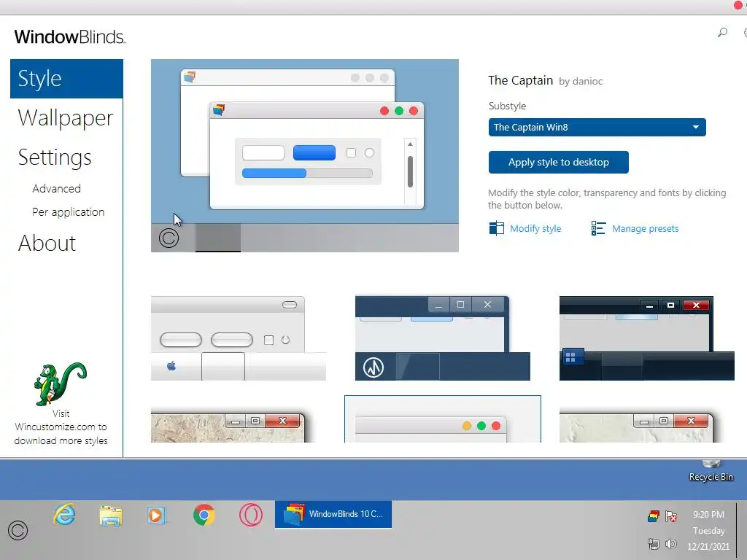Viewport: 747px width, 560px height.
Task: Open Advanced settings sub-item
Action: click(56, 189)
